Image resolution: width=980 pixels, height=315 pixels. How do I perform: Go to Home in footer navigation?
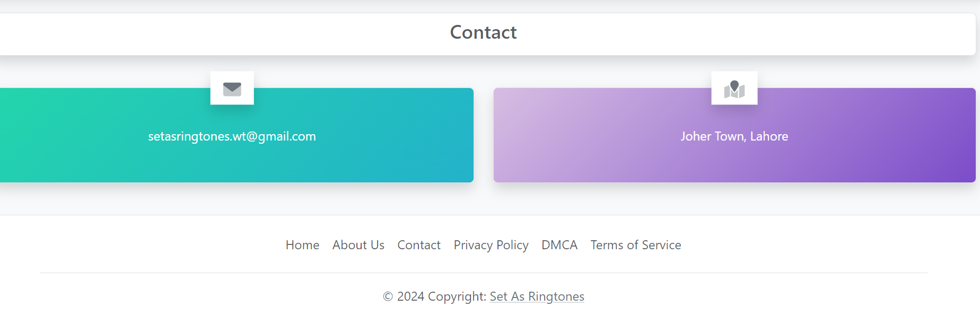pos(302,245)
